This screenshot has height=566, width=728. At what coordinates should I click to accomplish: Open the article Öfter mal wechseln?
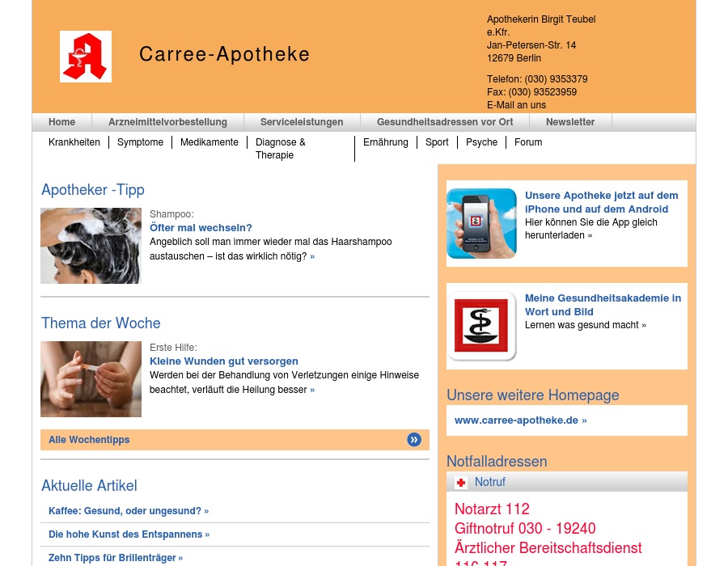coord(201,228)
